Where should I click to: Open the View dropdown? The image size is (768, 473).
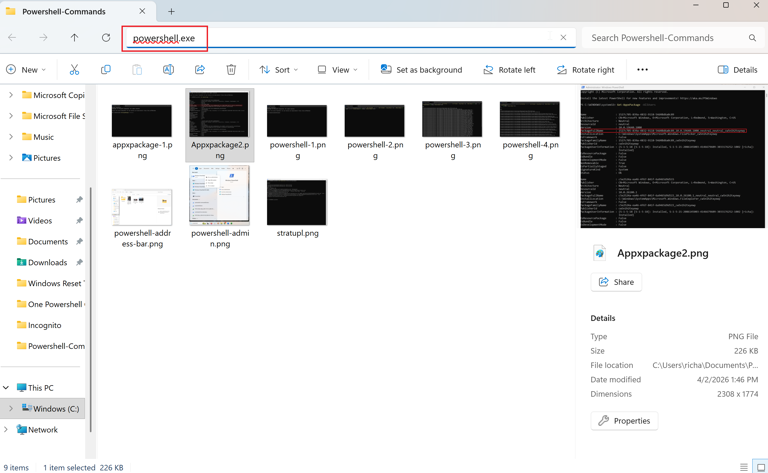pyautogui.click(x=337, y=70)
